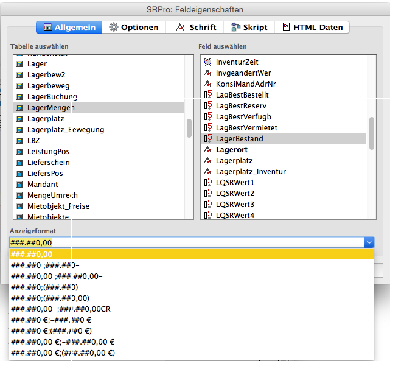Viewport: 399px width, 372px height.
Task: Choose format ###.##0,00 €;-###.##0,00 €
Action: 192,342
